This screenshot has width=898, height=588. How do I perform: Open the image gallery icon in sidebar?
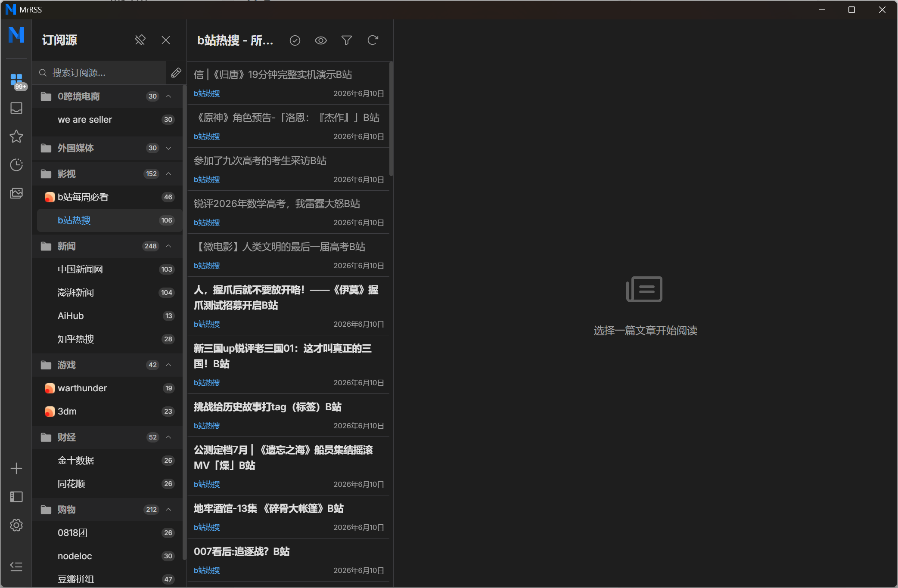[16, 193]
